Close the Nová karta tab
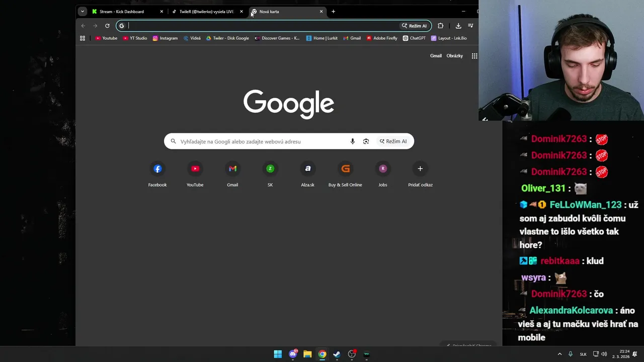 click(321, 12)
